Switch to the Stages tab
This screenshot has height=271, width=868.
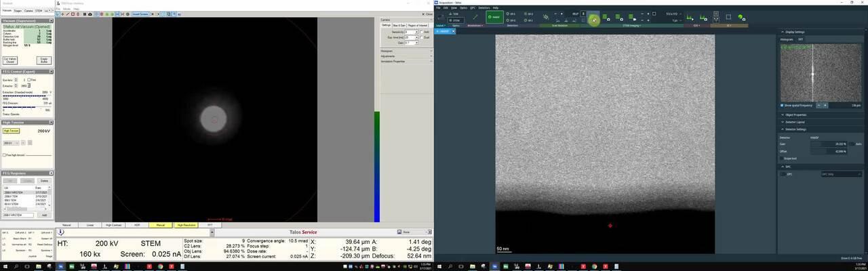[18, 11]
